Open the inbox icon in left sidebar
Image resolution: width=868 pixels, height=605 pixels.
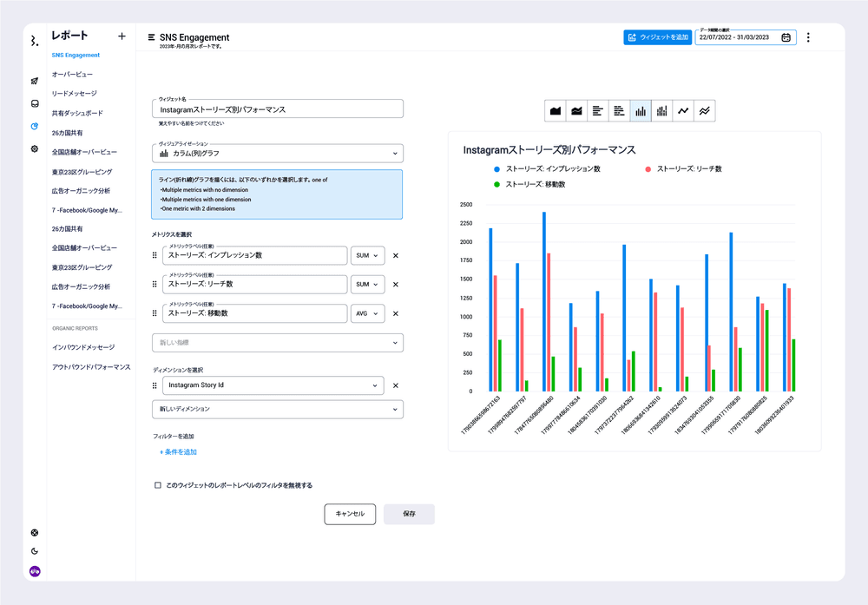pyautogui.click(x=35, y=103)
